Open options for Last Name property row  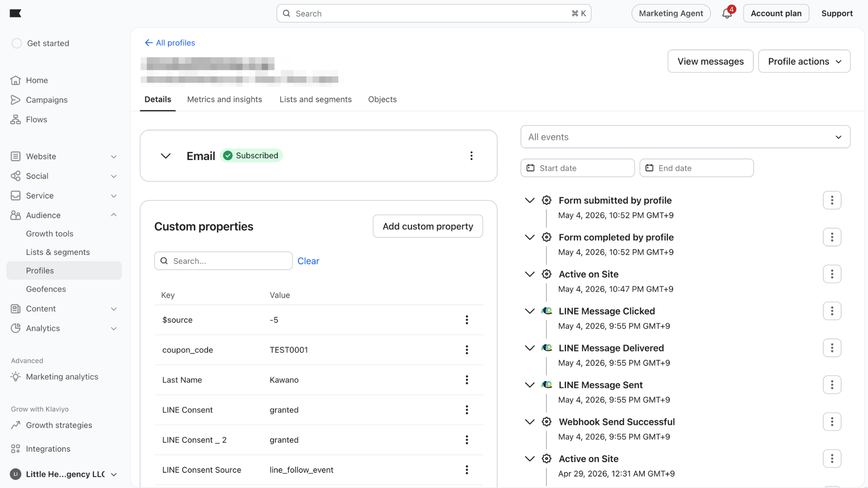[467, 380]
